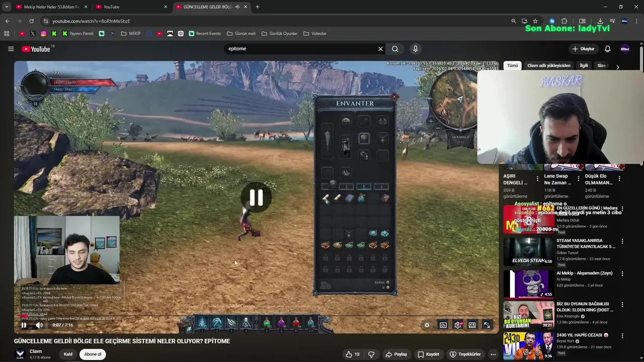Toggle the autoplay switch in the player
This screenshot has width=644, height=362.
pos(427,325)
